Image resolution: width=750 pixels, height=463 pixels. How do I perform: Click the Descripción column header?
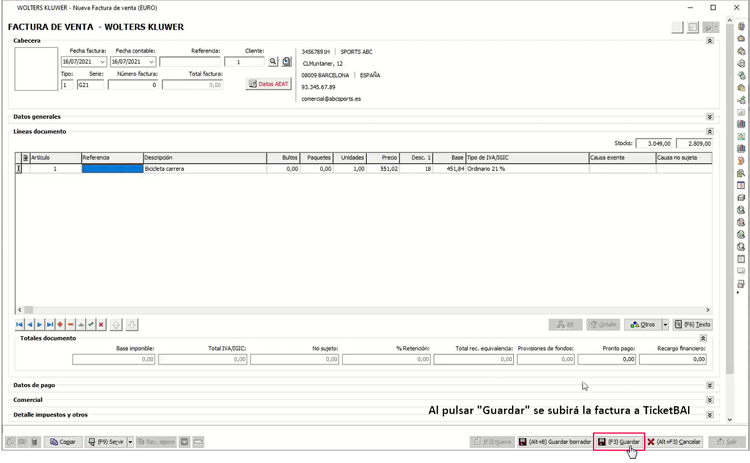205,157
